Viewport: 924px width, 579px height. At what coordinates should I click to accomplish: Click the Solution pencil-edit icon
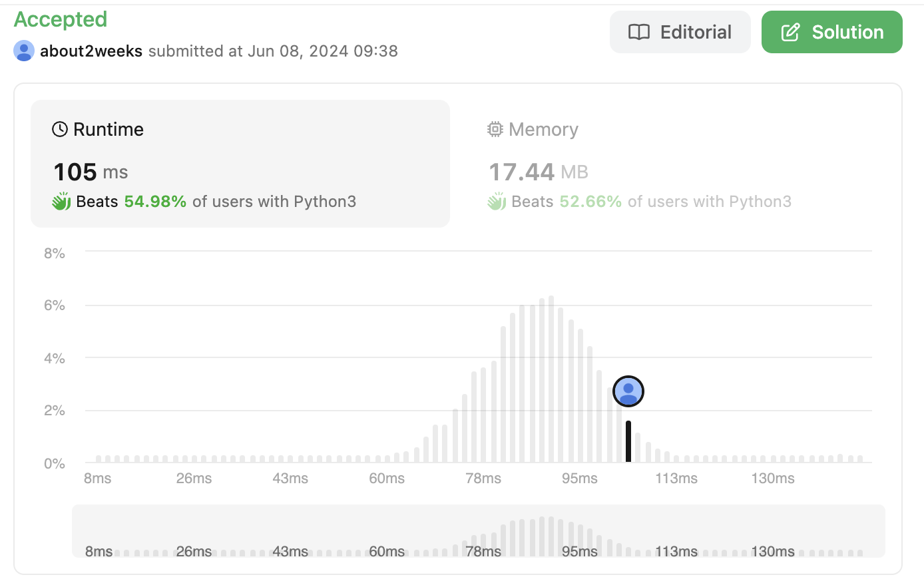790,32
